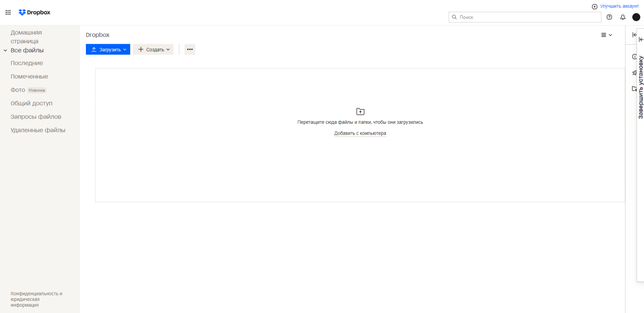The width and height of the screenshot is (644, 313).
Task: Collapse the "Завершить установку" panel arrow
Action: [x=641, y=40]
